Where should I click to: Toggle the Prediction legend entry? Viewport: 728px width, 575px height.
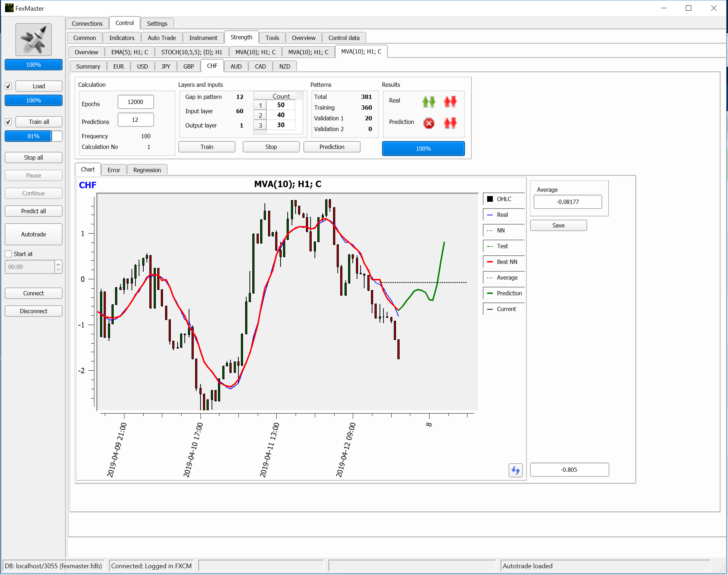(x=503, y=293)
